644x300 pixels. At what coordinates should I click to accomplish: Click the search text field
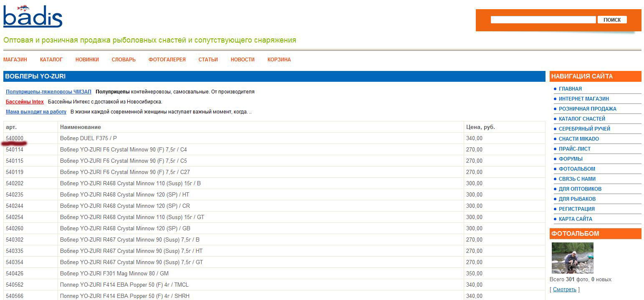tap(543, 20)
